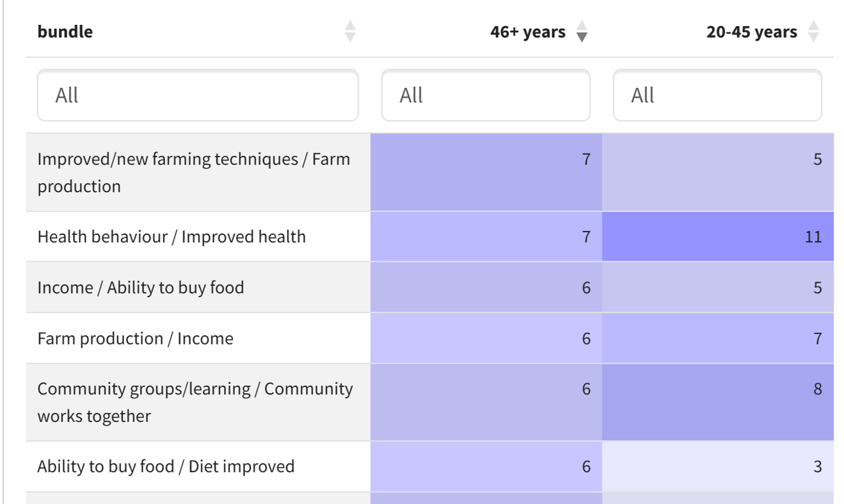Select the Income / Ability to buy food cell
The image size is (844, 504).
141,287
